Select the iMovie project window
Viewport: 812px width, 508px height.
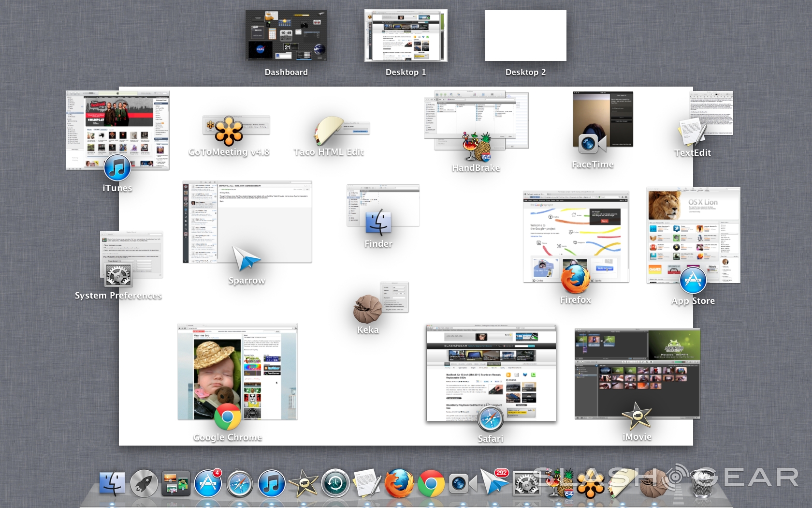click(x=637, y=373)
